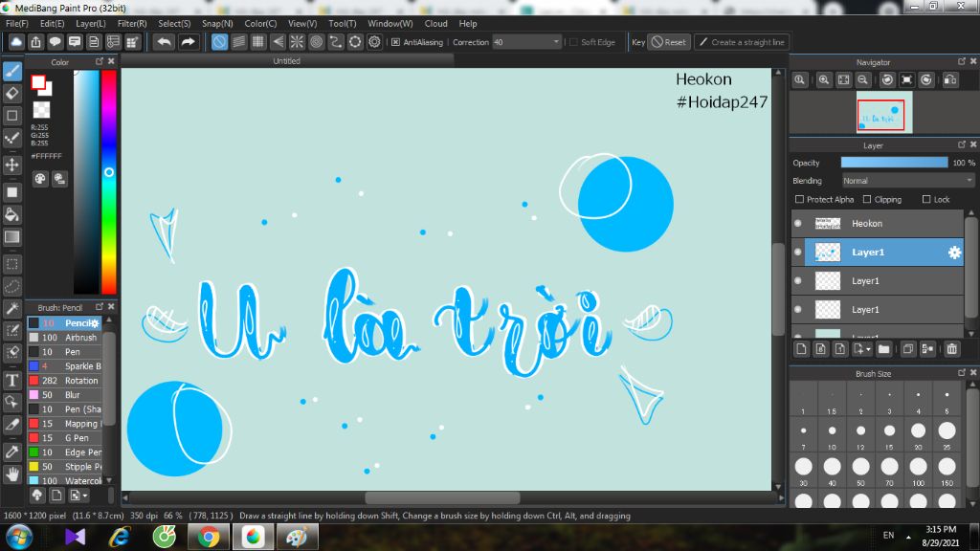The image size is (980, 551).
Task: Enable Soft Edge checkbox
Action: tap(574, 42)
